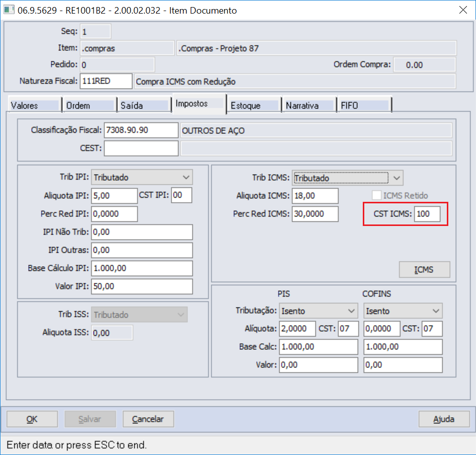Click the Ordem Compra field
Image resolution: width=476 pixels, height=455 pixels.
[x=425, y=65]
